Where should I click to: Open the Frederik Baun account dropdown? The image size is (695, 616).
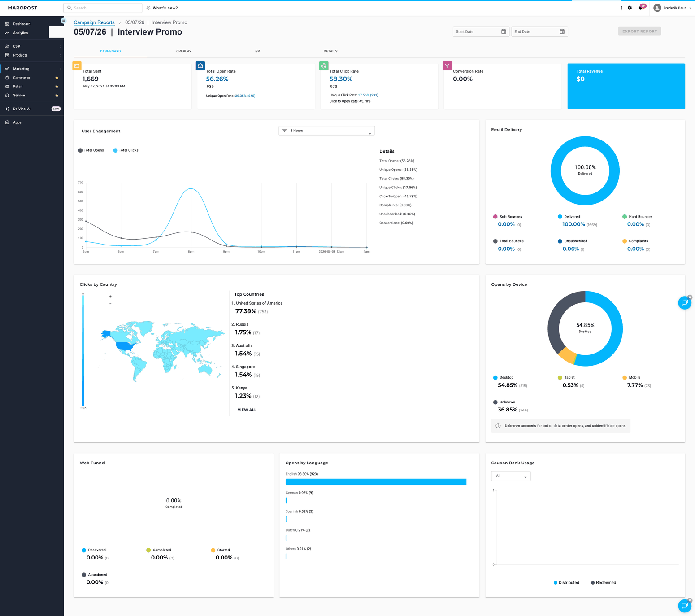point(673,8)
